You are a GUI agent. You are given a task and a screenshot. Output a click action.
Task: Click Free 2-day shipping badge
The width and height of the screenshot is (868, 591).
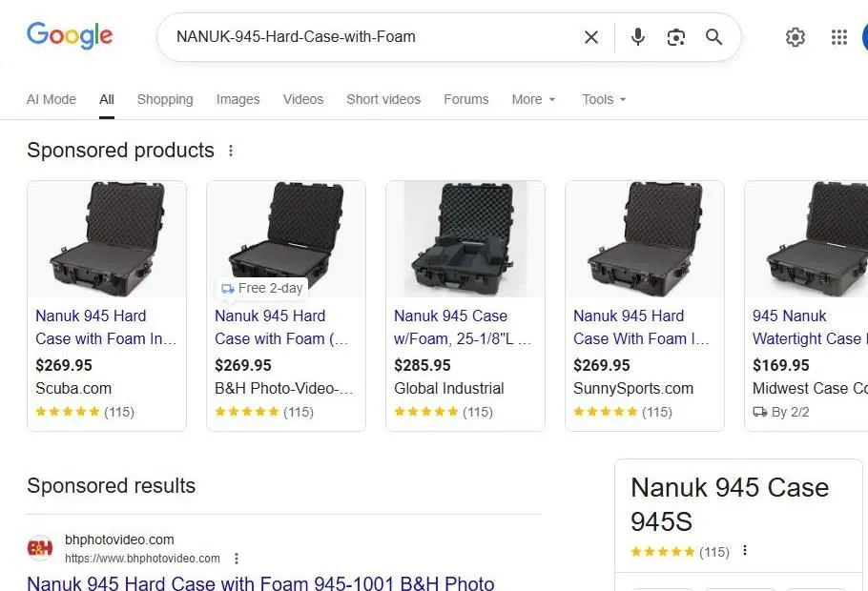(262, 288)
